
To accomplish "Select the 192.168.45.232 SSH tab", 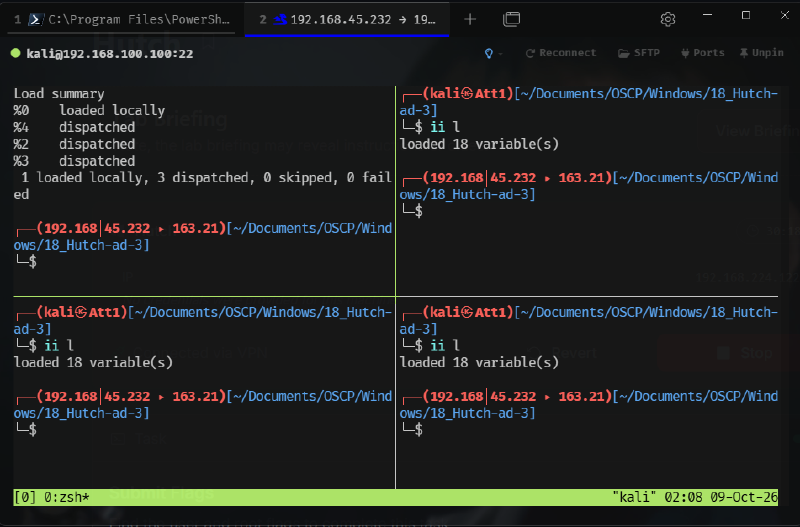I will tap(347, 19).
